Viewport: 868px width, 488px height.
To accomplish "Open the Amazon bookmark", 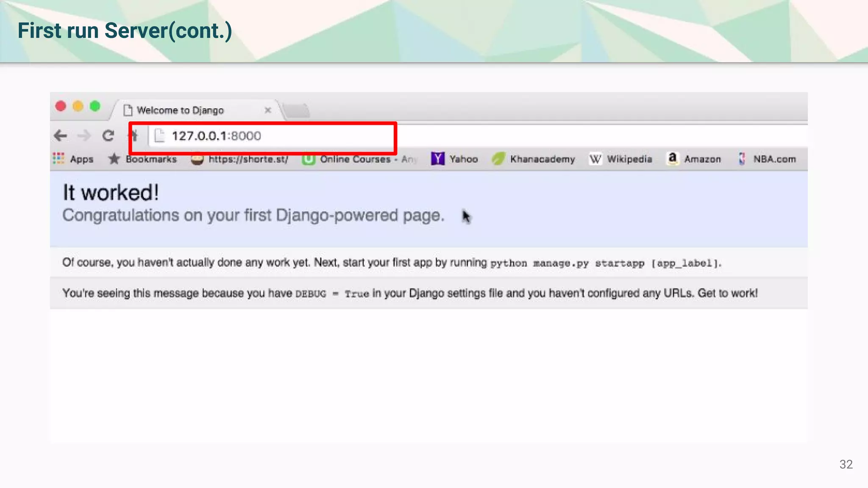I will 703,159.
